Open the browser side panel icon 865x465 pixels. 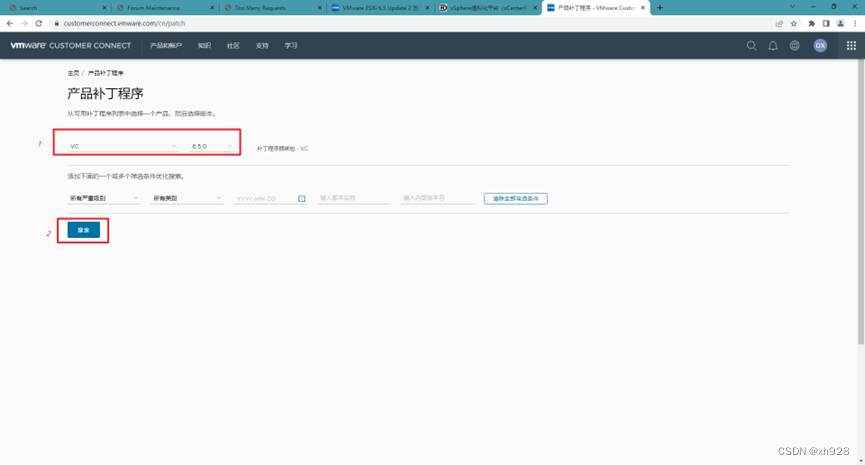pyautogui.click(x=826, y=23)
